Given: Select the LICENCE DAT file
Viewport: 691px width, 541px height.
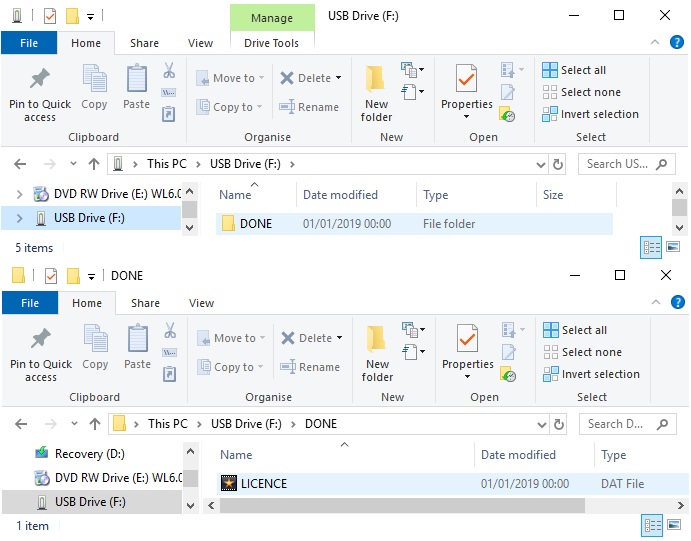Looking at the screenshot, I should [x=264, y=484].
